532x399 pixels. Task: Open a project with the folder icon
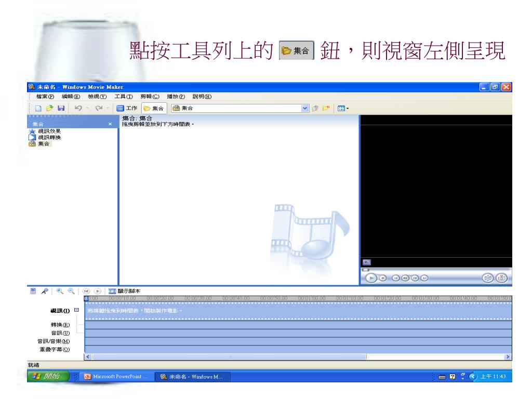(x=49, y=108)
